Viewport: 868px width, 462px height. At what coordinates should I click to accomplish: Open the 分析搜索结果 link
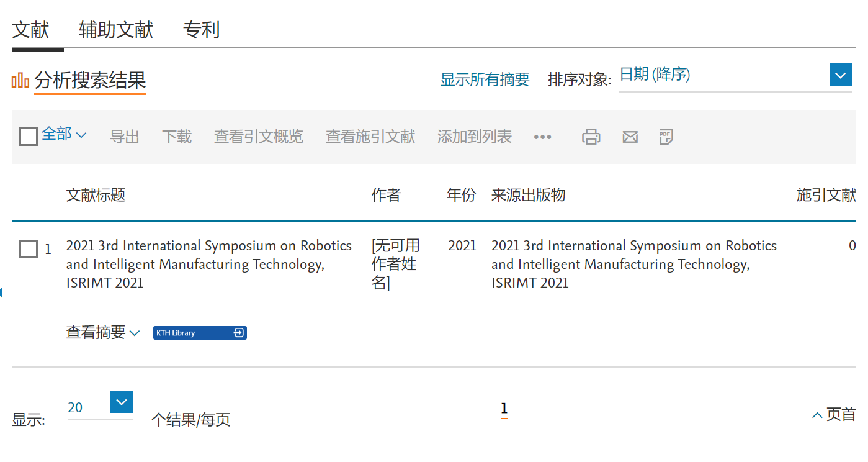click(x=90, y=80)
